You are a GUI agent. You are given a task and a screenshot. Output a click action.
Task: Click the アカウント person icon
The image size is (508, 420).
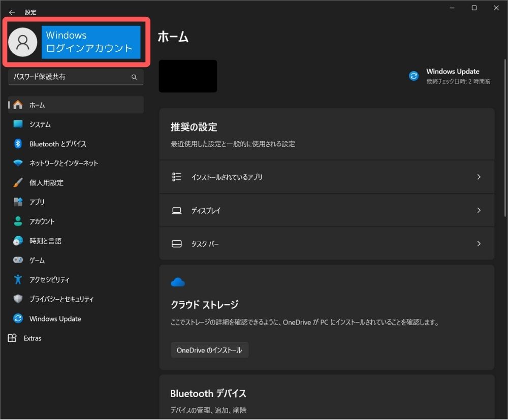click(x=18, y=221)
